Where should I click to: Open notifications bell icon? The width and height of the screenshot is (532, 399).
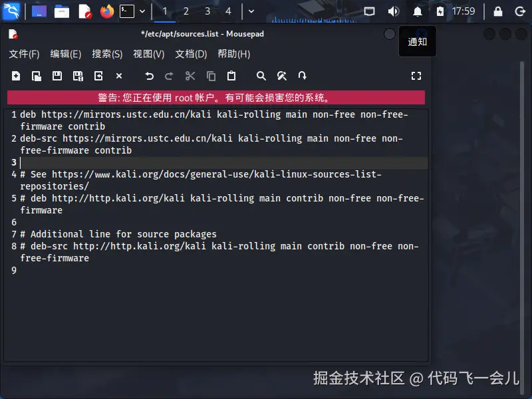click(x=418, y=11)
